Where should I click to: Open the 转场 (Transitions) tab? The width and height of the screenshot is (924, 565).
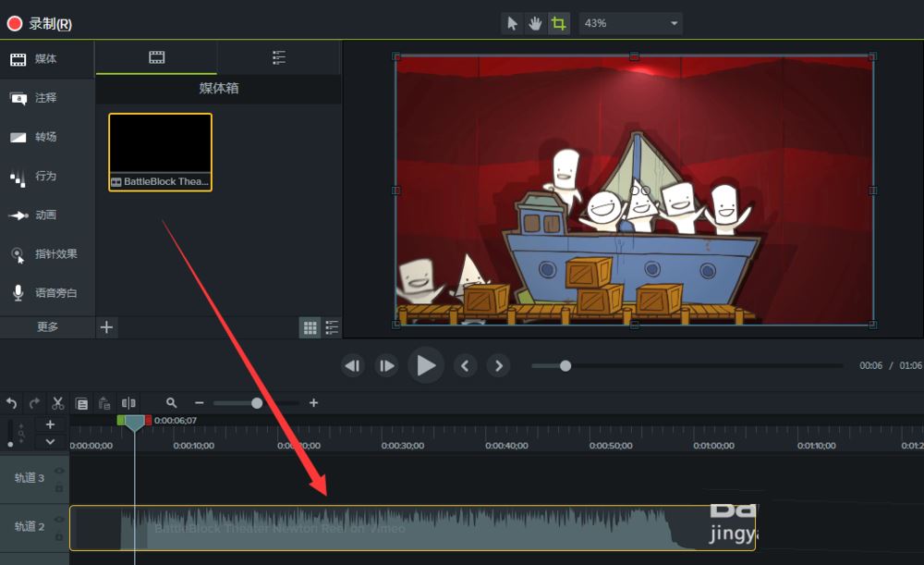[47, 137]
